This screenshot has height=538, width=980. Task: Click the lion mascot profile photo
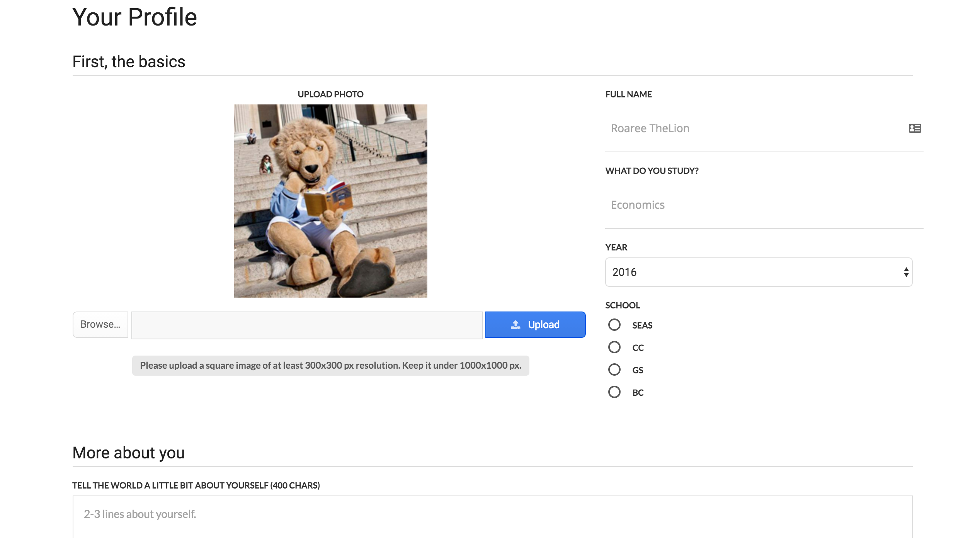(330, 201)
